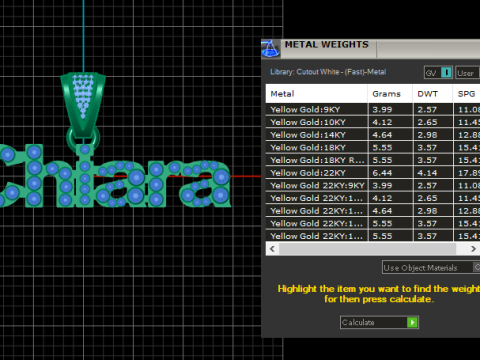Click the 3.99 grams value for 9KY

382,110
